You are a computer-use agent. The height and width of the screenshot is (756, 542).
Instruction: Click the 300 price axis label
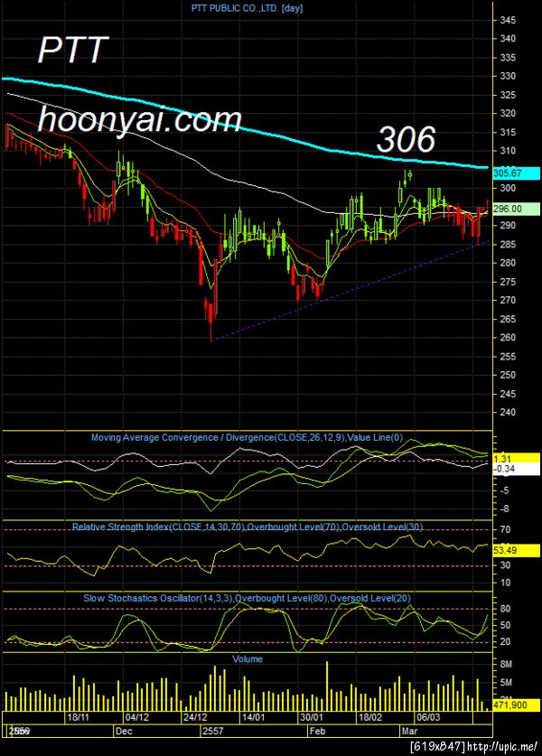[x=508, y=189]
